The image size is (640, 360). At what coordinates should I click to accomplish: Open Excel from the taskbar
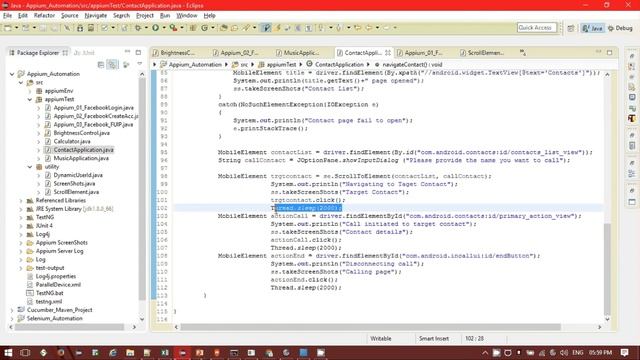[165, 353]
